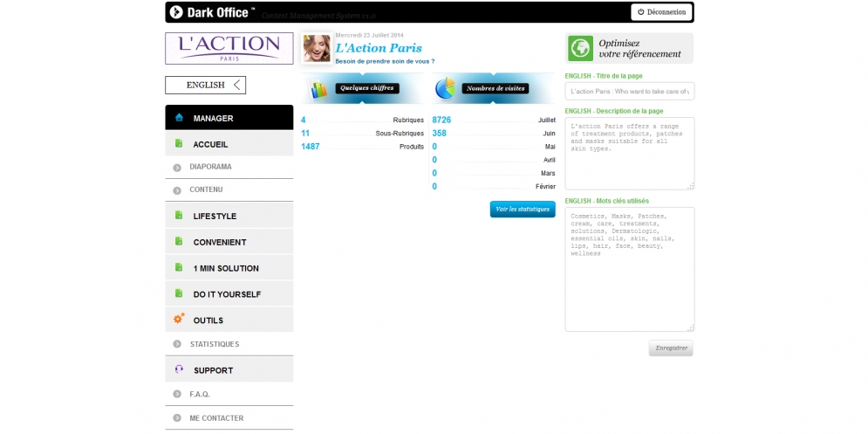Open the ACCUEIL menu section

[229, 144]
